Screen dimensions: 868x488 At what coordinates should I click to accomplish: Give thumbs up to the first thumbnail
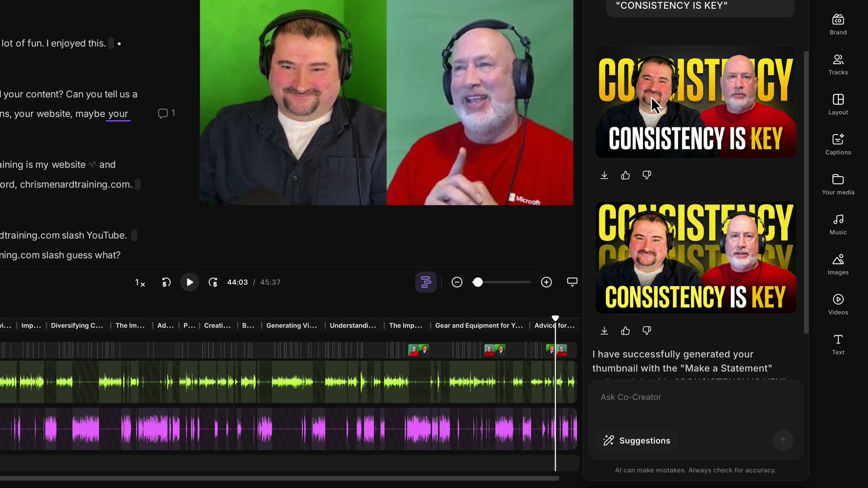click(625, 175)
